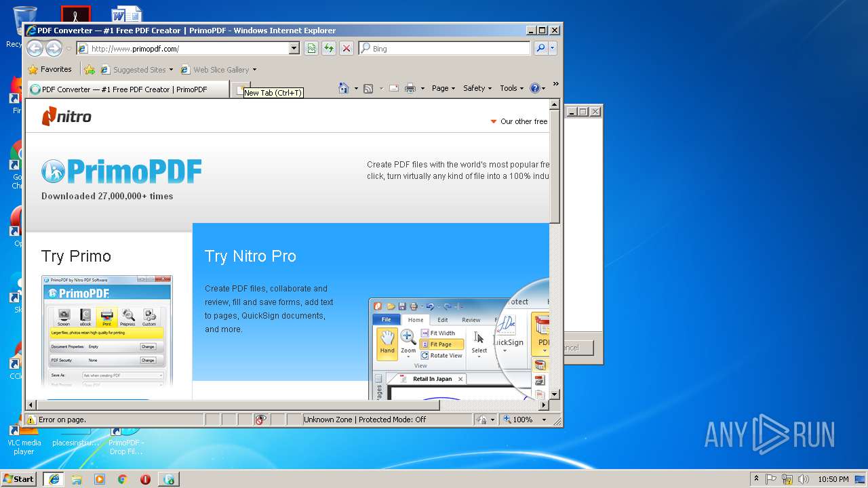Viewport: 868px width, 488px height.
Task: Click the Internet Explorer taskbar icon
Action: [x=54, y=479]
